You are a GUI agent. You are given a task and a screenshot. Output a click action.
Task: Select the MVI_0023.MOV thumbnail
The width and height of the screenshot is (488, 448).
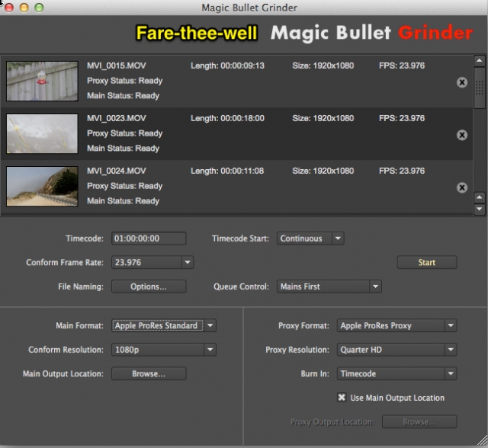(42, 133)
